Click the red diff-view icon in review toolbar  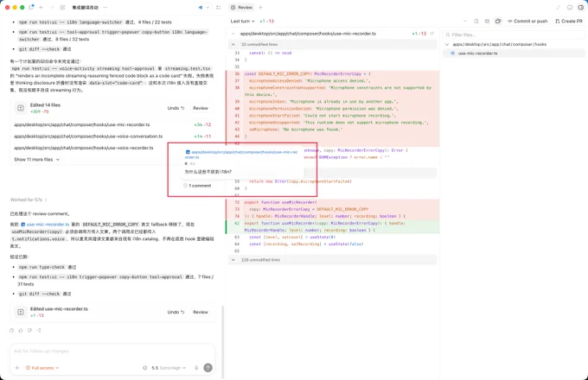pyautogui.click(x=487, y=21)
